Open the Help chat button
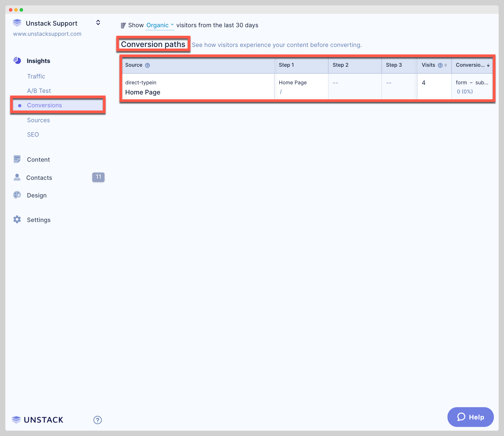 click(x=470, y=417)
